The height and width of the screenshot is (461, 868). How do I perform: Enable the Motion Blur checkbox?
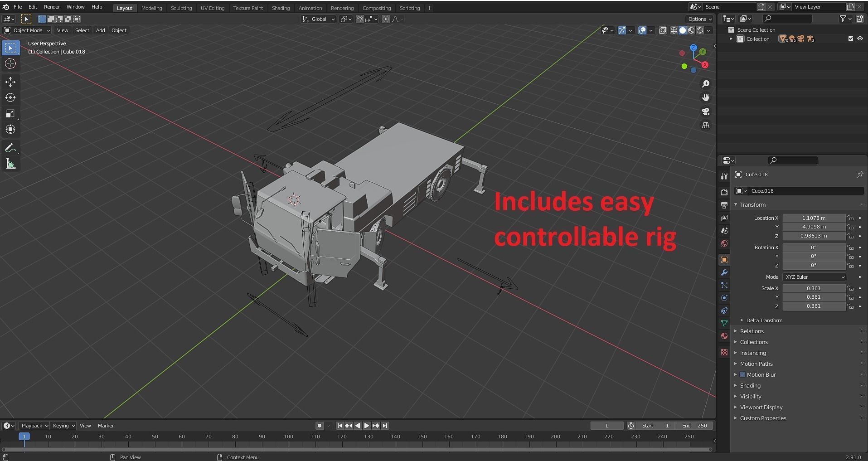coord(742,375)
